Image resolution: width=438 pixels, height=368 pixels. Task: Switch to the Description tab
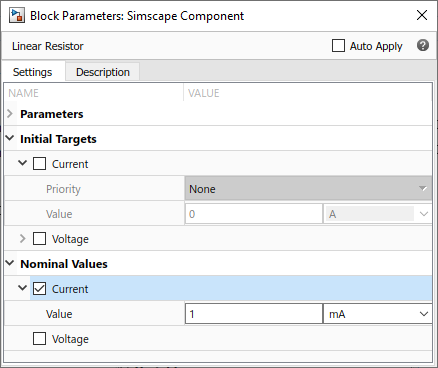(x=103, y=72)
